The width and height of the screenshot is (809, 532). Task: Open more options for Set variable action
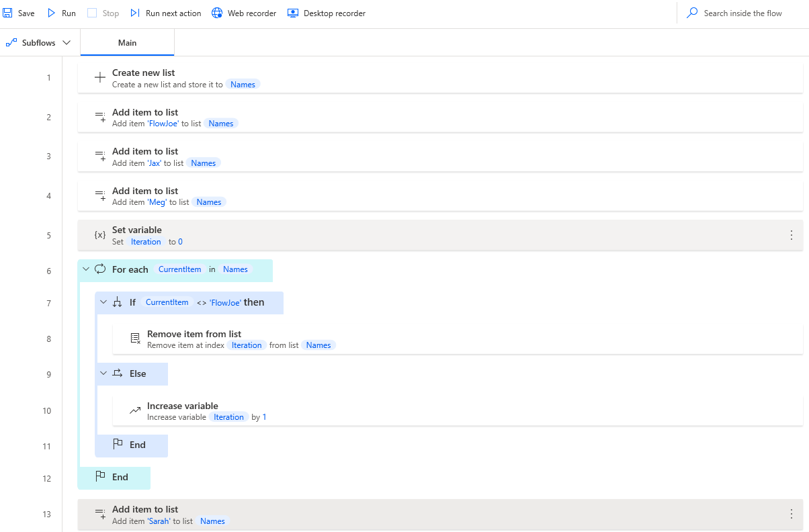pyautogui.click(x=791, y=235)
